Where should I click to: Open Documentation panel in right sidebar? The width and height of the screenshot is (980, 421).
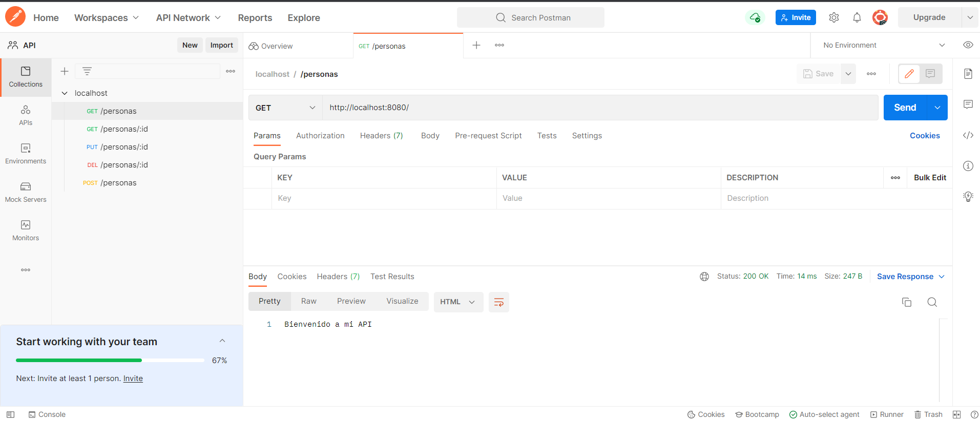(968, 74)
